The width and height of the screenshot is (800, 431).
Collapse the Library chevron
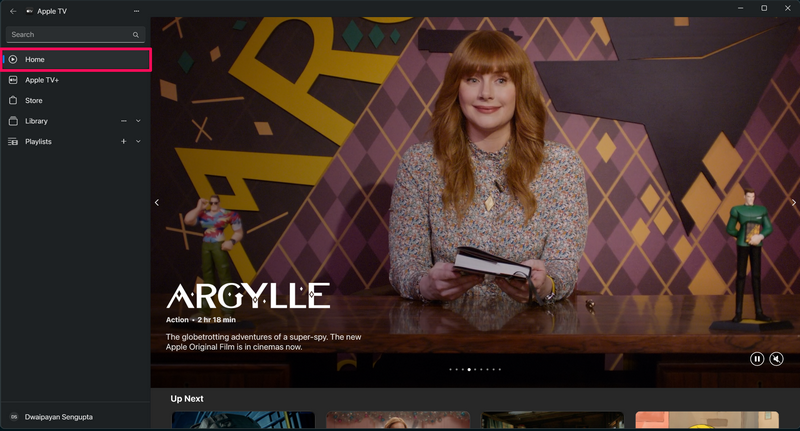point(138,121)
